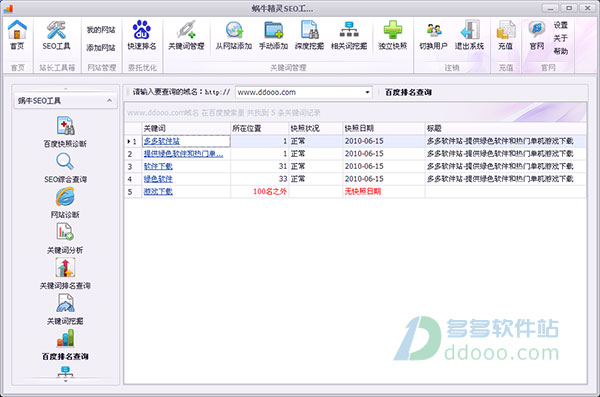Viewport: 600px width, 397px height.
Task: Open the 首页 home icon
Action: tap(17, 35)
